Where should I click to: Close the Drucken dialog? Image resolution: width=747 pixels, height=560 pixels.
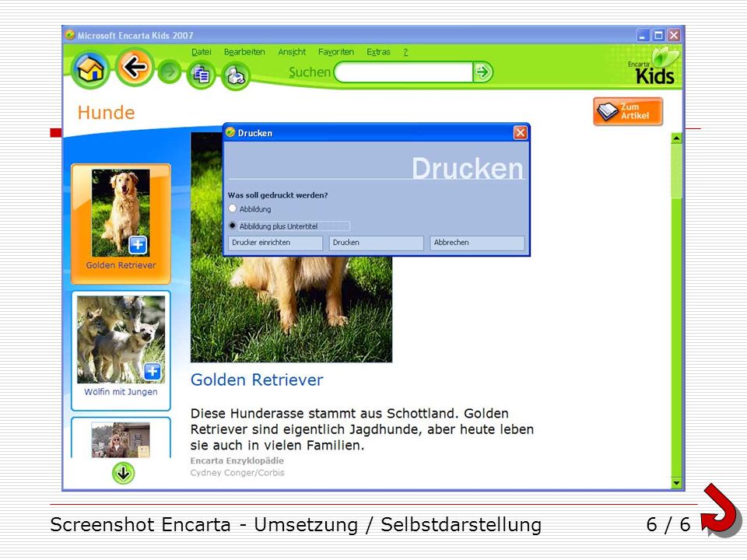(521, 132)
